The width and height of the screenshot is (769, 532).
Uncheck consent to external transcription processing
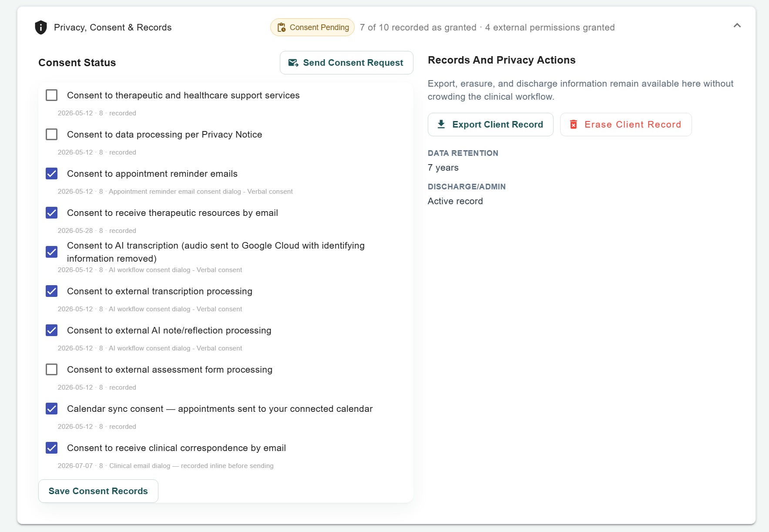(x=52, y=291)
